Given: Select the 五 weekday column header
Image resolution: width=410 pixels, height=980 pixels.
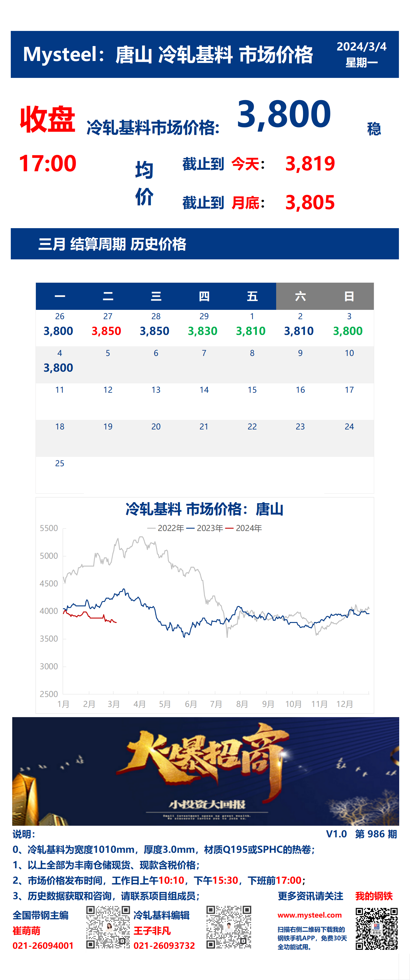Looking at the screenshot, I should tap(252, 296).
